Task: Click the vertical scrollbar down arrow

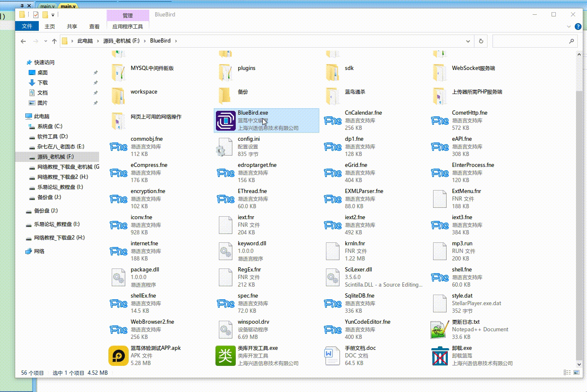Action: coord(579,364)
